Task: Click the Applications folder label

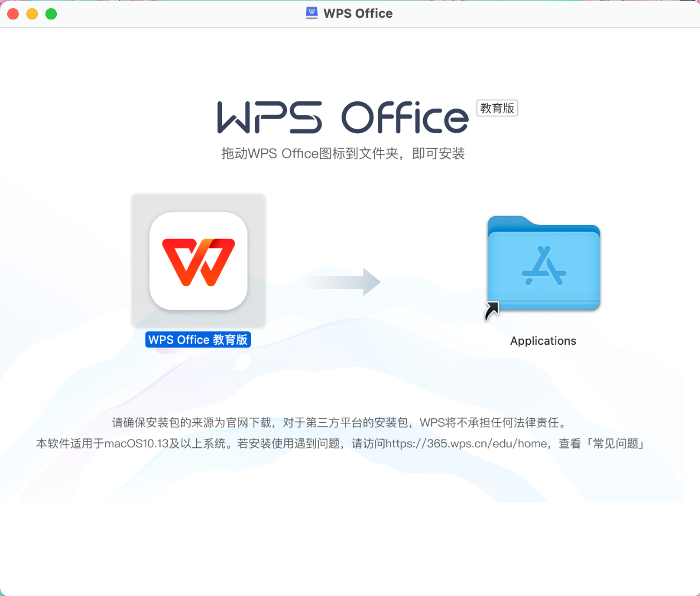Action: [x=543, y=341]
